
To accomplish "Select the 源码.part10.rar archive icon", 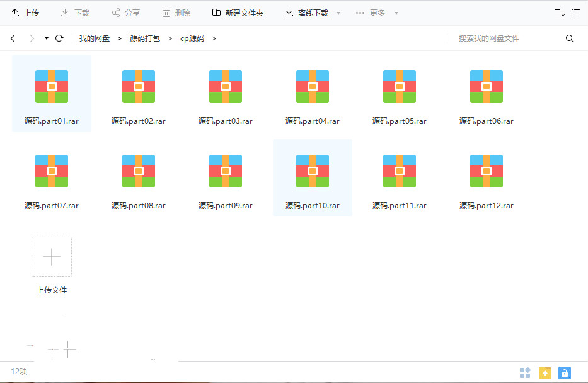I will click(x=313, y=171).
